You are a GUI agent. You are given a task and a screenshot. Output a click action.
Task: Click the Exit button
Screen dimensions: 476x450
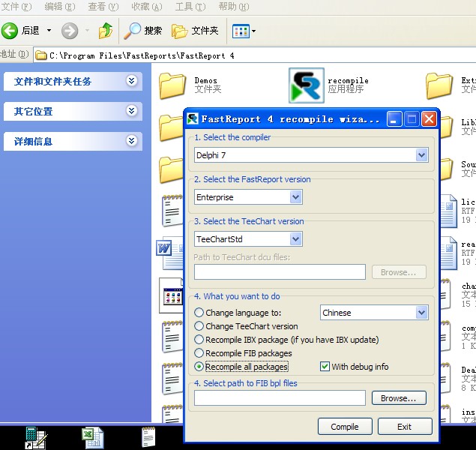405,427
